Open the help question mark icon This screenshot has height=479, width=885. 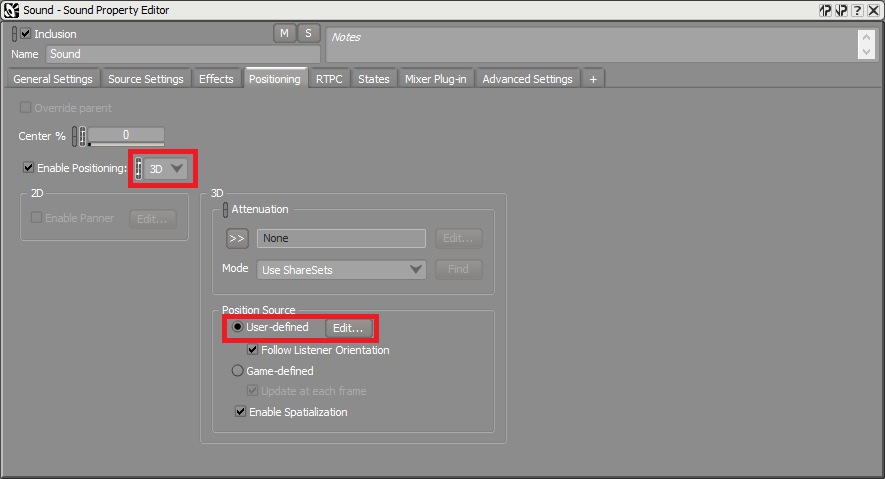(858, 10)
